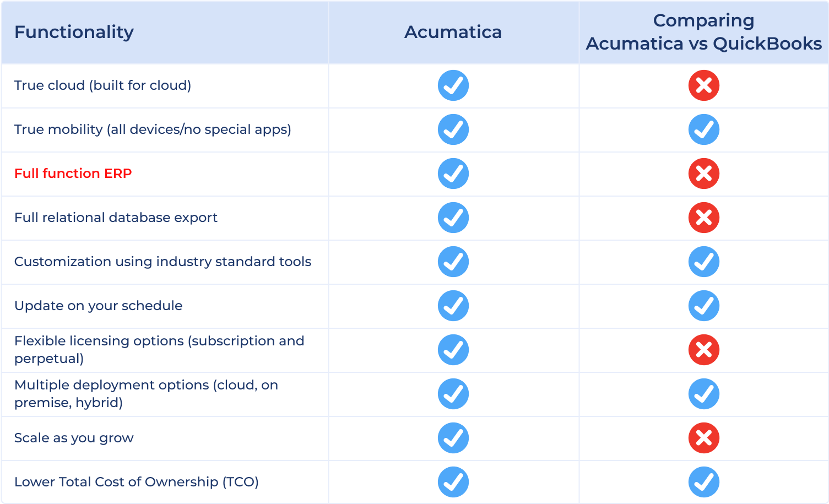This screenshot has width=829, height=504.
Task: Click Comparing Acumatica vs QuickBooks header
Action: click(x=704, y=32)
